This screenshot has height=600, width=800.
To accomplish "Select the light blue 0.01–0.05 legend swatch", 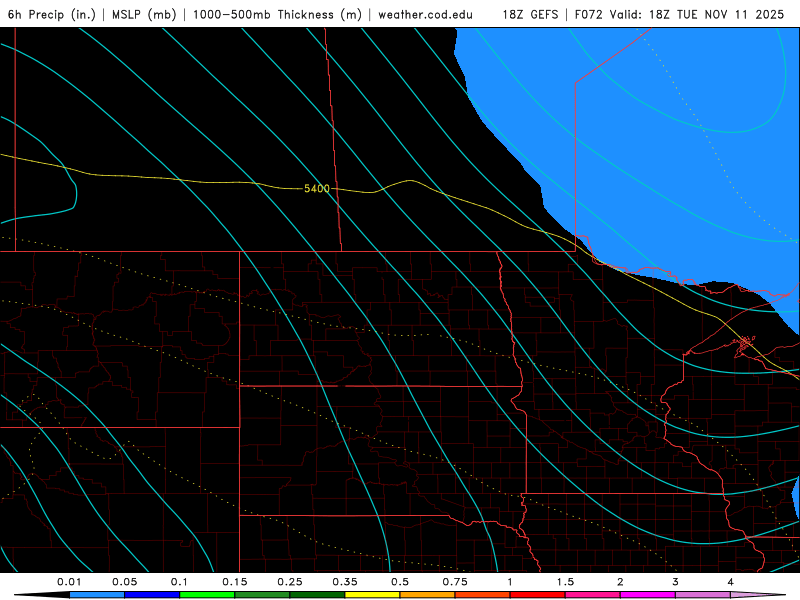I will click(97, 595).
